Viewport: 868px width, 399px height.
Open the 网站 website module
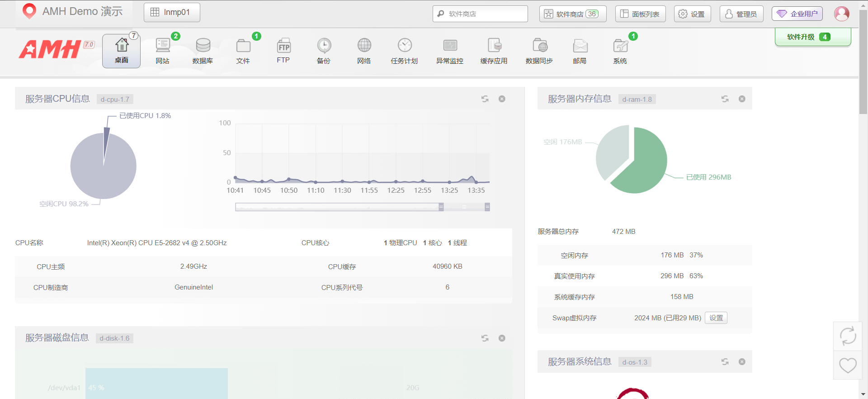[x=162, y=51]
